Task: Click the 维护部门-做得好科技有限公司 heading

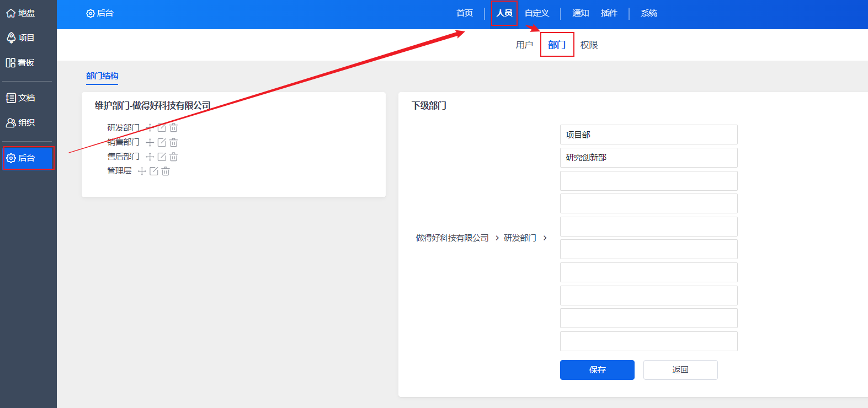Action: [153, 106]
